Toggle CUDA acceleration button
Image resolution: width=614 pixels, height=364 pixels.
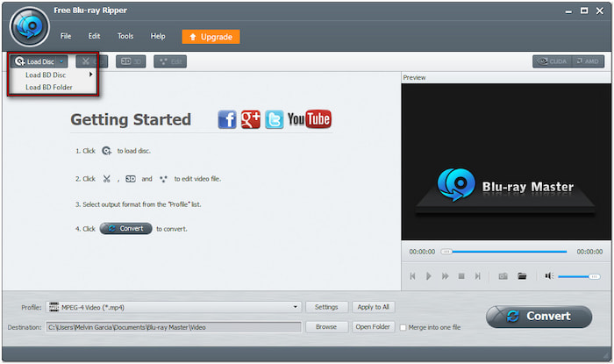click(552, 61)
